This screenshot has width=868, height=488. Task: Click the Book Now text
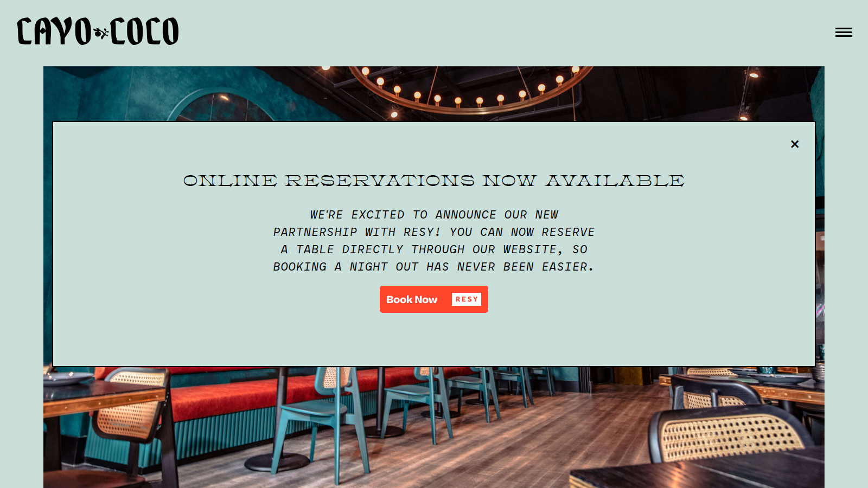[412, 299]
